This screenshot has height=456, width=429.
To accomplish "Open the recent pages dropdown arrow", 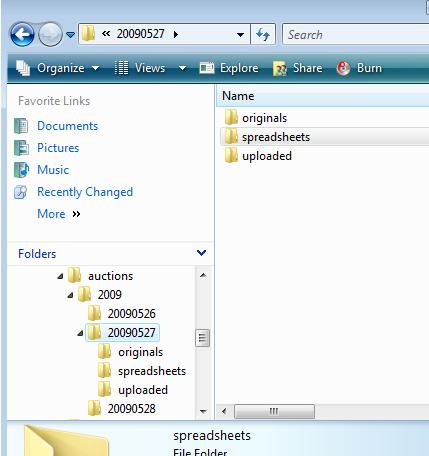I will (70, 34).
